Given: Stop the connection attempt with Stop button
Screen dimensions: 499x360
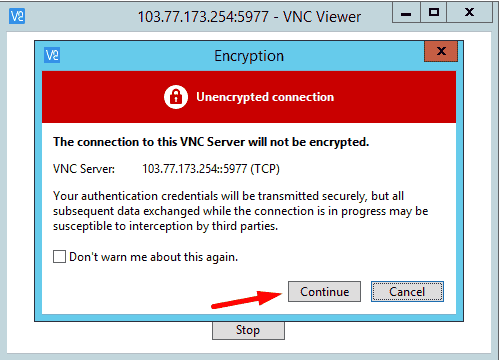Looking at the screenshot, I should [248, 330].
